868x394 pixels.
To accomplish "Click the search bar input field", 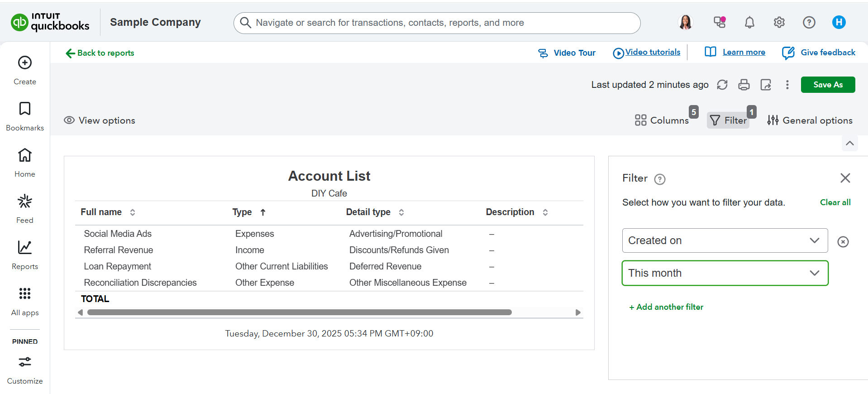I will click(437, 23).
